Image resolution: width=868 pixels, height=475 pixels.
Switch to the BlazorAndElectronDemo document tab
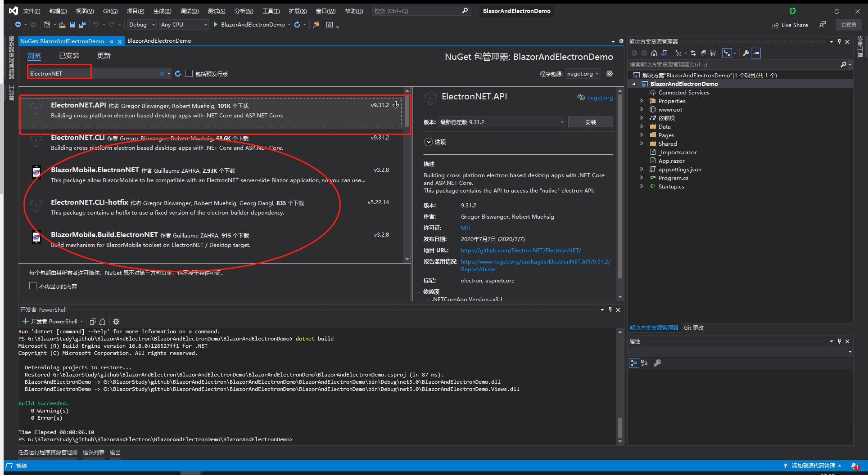point(159,41)
